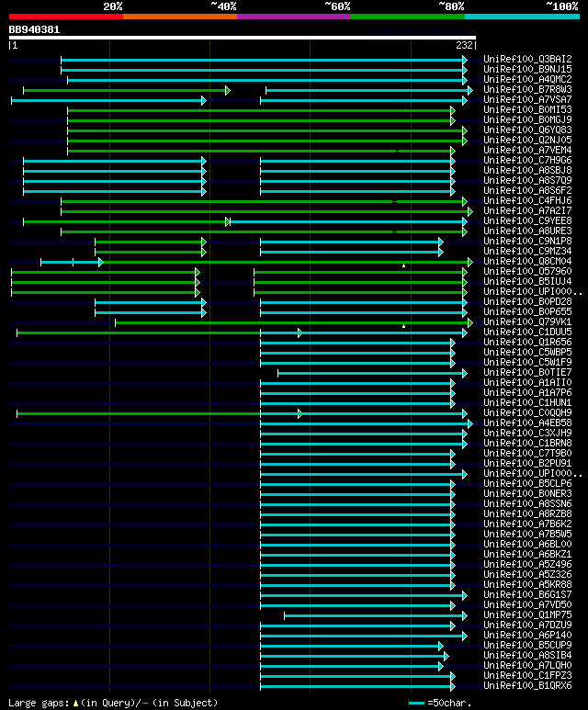
Task: Select hit label UniRef100_A6P140
Action: point(527,636)
